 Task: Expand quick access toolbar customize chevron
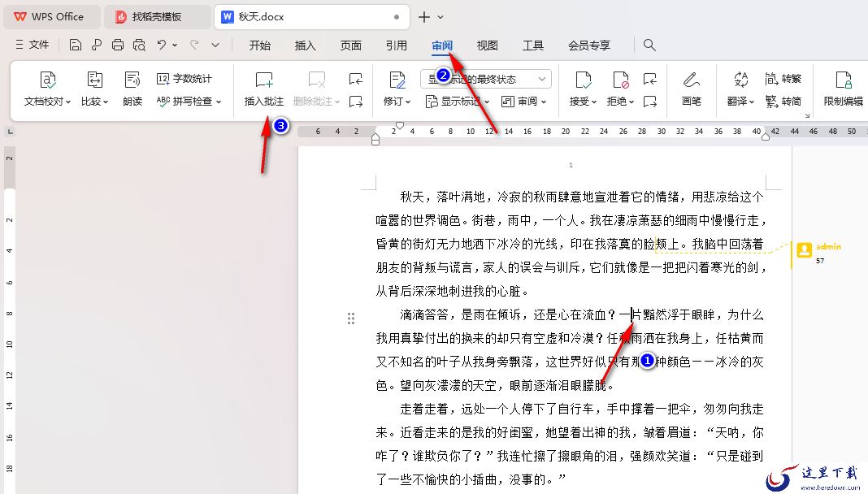coord(215,45)
